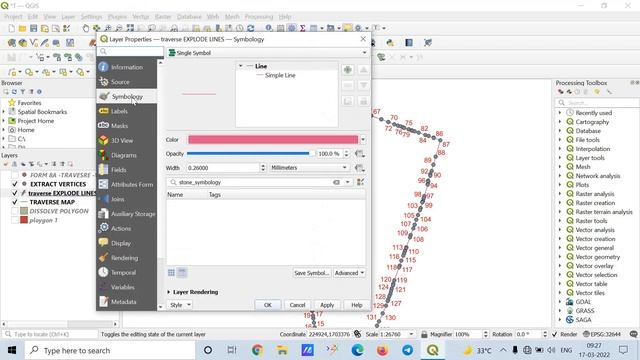The image size is (640, 360).
Task: Enable the ploygon 1 layer checkbox
Action: click(15, 220)
